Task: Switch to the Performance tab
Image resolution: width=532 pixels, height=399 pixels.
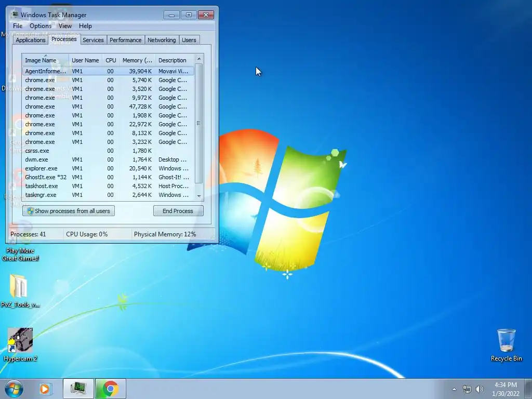Action: 125,40
